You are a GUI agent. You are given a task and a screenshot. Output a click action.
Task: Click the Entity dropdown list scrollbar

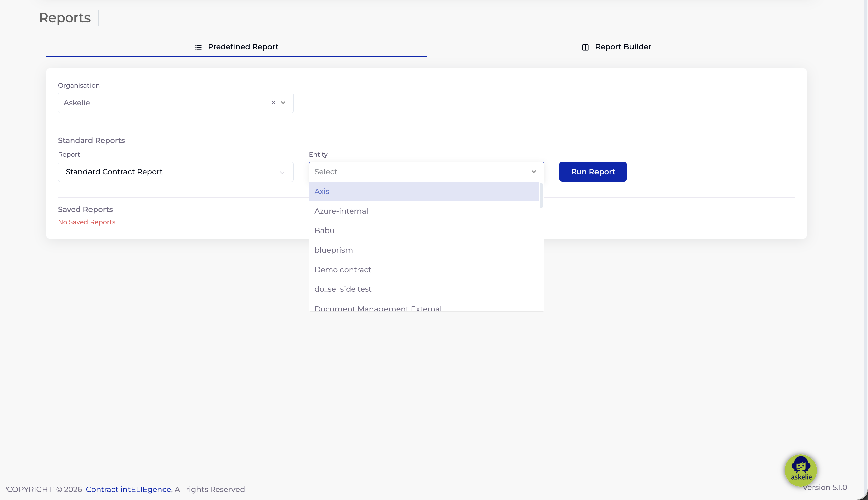coord(541,195)
